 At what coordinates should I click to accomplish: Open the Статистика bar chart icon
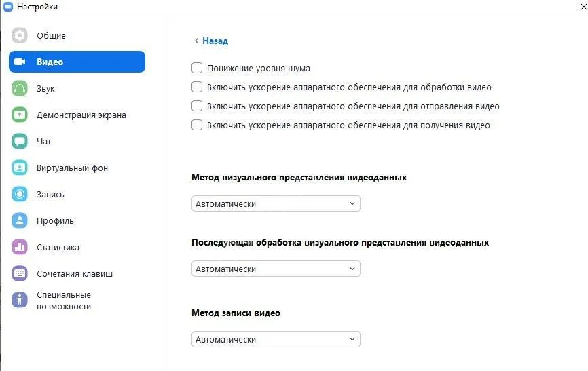point(20,247)
